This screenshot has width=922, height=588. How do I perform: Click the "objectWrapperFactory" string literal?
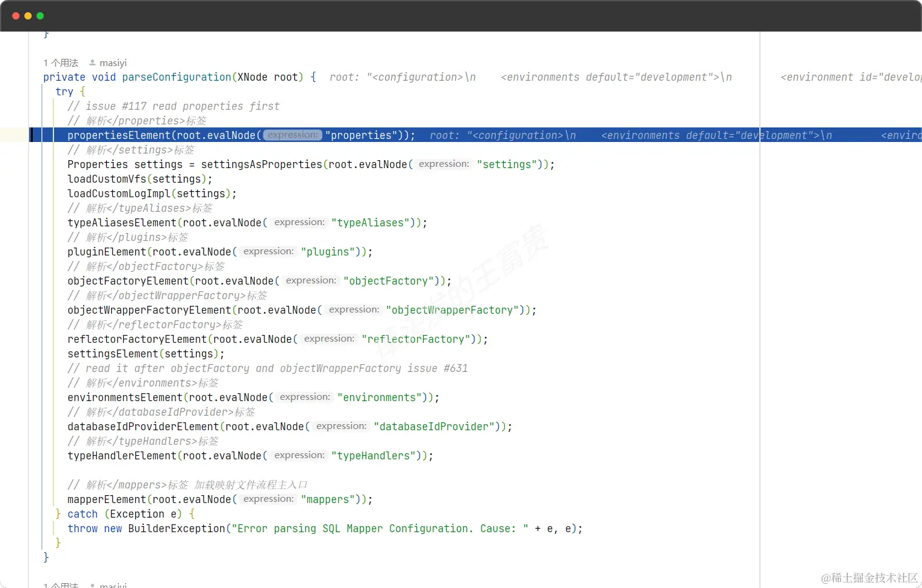452,310
